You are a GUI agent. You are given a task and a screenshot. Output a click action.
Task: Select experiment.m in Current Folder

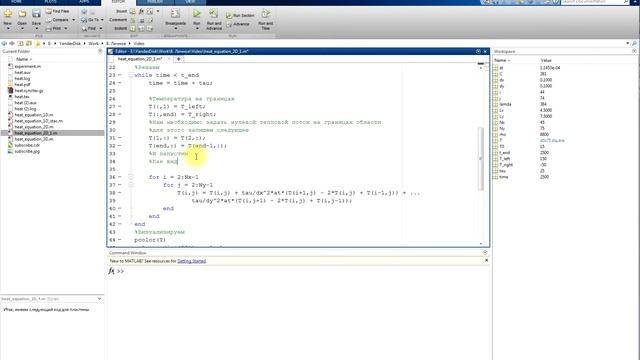coord(27,66)
